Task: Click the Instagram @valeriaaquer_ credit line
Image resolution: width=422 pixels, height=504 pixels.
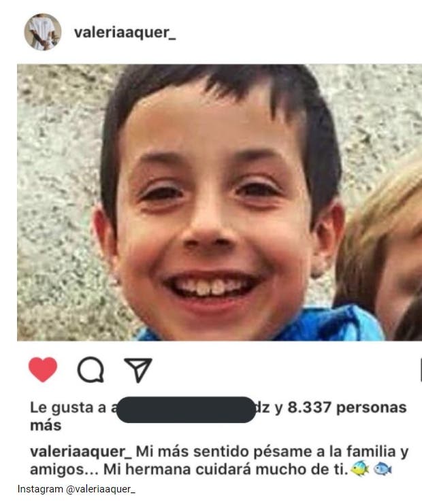Action: tap(76, 489)
